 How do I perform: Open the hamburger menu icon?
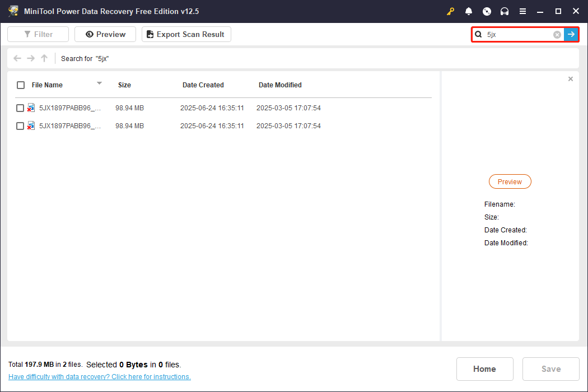tap(522, 11)
